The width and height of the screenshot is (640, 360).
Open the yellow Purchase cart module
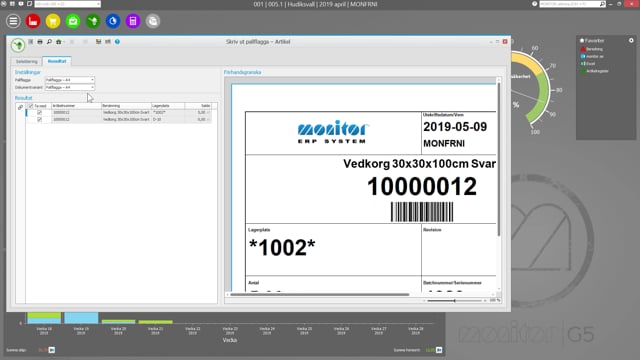point(53,21)
